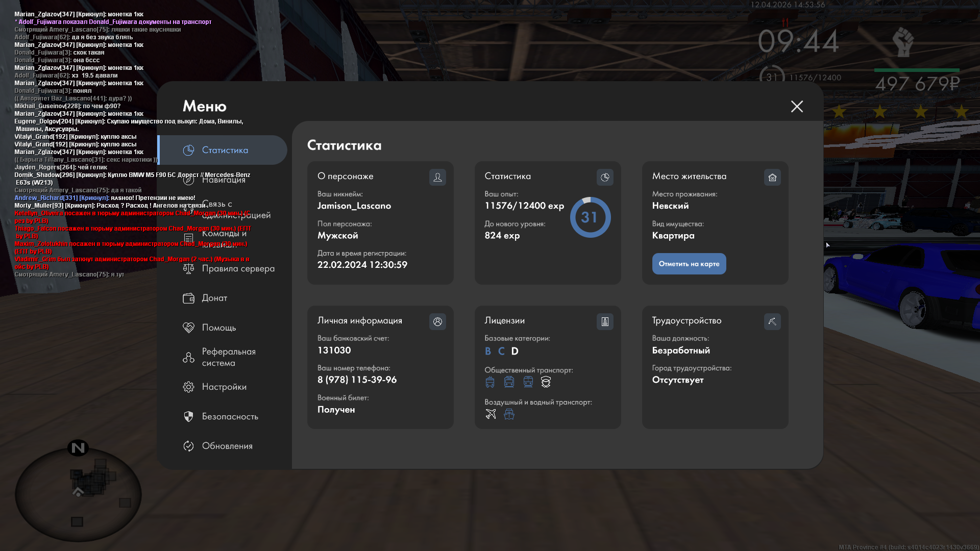The height and width of the screenshot is (551, 980).
Task: Close the Меню window with X
Action: (797, 106)
